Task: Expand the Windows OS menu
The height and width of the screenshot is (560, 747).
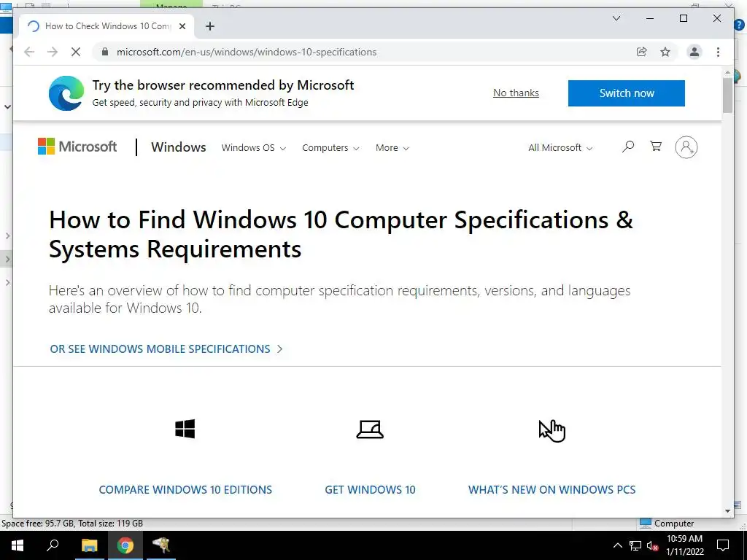Action: (253, 147)
